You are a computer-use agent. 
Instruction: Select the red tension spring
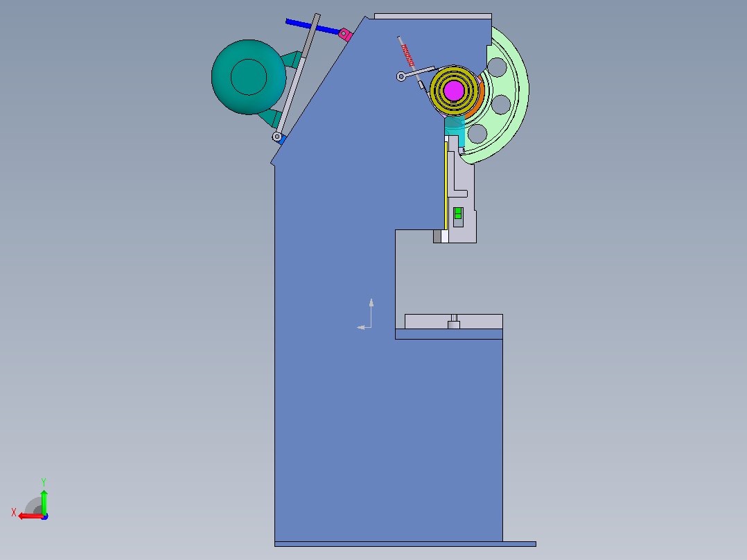point(407,55)
